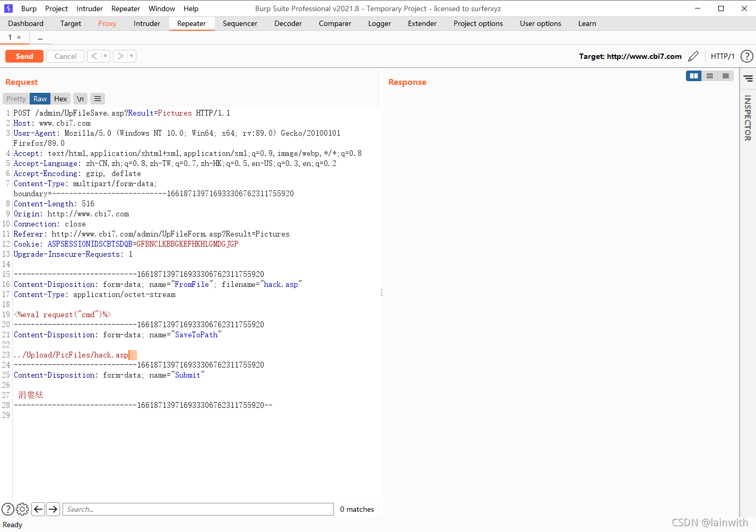Click the Ready status bar text
The width and height of the screenshot is (756, 532).
tap(13, 525)
